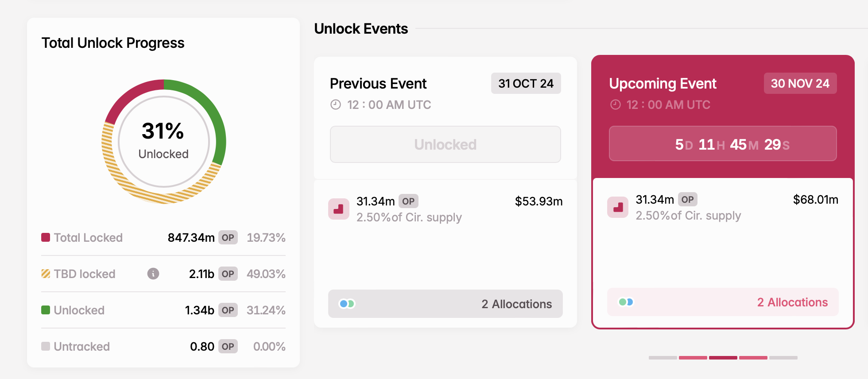Click the Unlock Events heading
868x379 pixels.
click(361, 28)
